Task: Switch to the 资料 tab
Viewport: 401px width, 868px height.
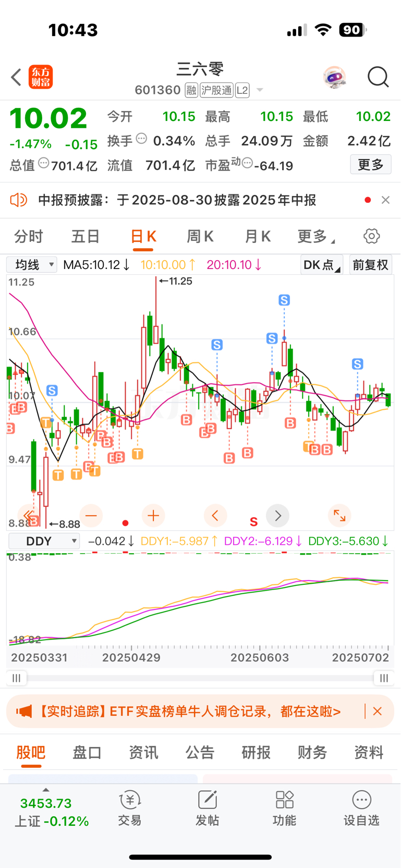Action: click(x=369, y=752)
